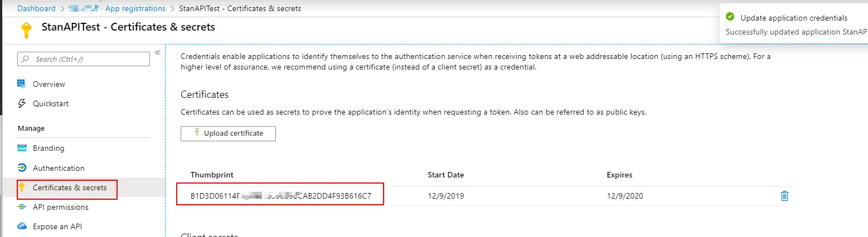This screenshot has height=237, width=868.
Task: Click the Branding icon
Action: (22, 149)
